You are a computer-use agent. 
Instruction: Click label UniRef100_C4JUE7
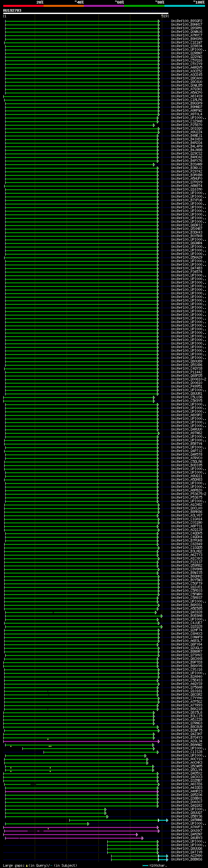(187, 623)
